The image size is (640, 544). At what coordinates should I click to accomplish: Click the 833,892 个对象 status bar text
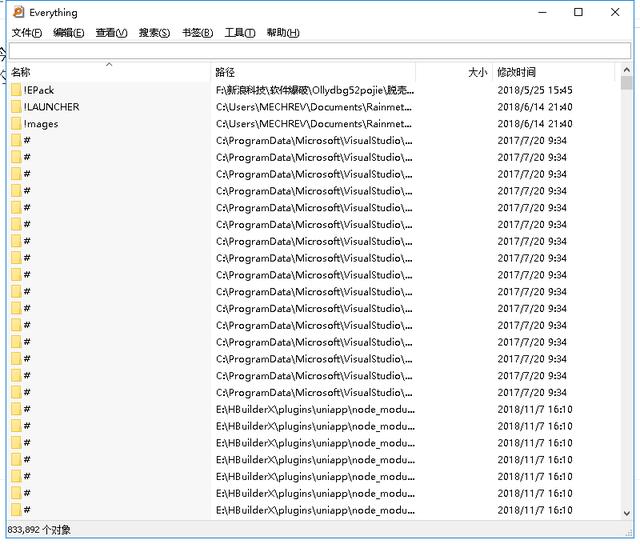(39, 530)
